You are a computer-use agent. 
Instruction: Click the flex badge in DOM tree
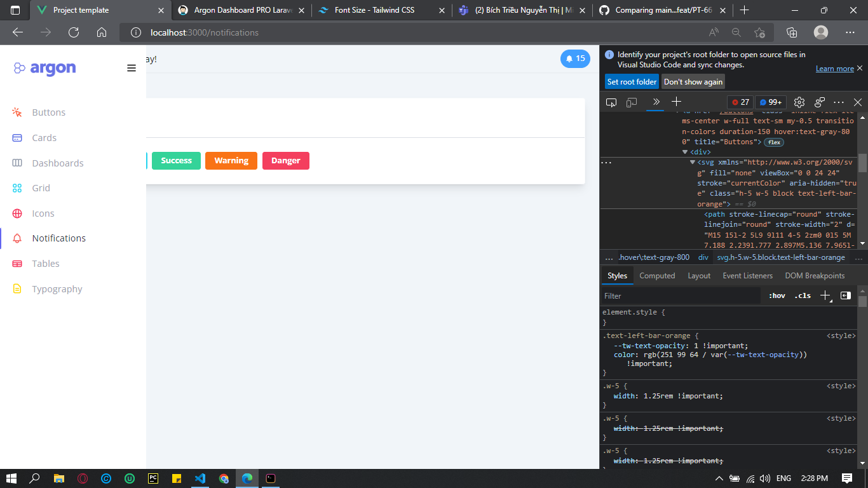[x=774, y=142]
